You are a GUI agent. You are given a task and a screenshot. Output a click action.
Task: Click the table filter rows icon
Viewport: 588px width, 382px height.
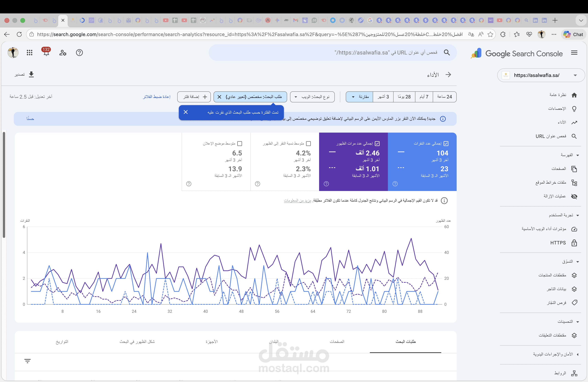[28, 361]
